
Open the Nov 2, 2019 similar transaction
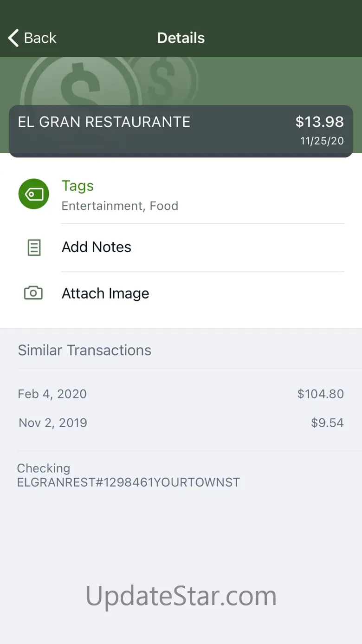(181, 423)
